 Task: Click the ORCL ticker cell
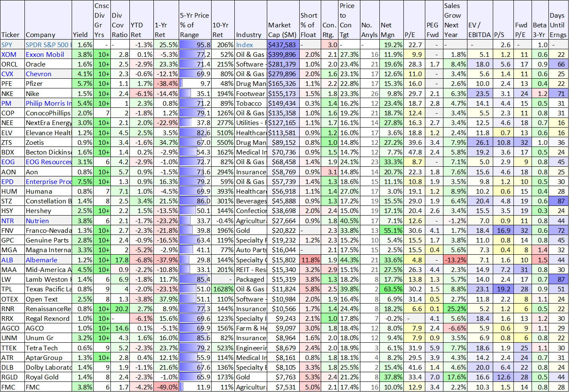point(12,64)
